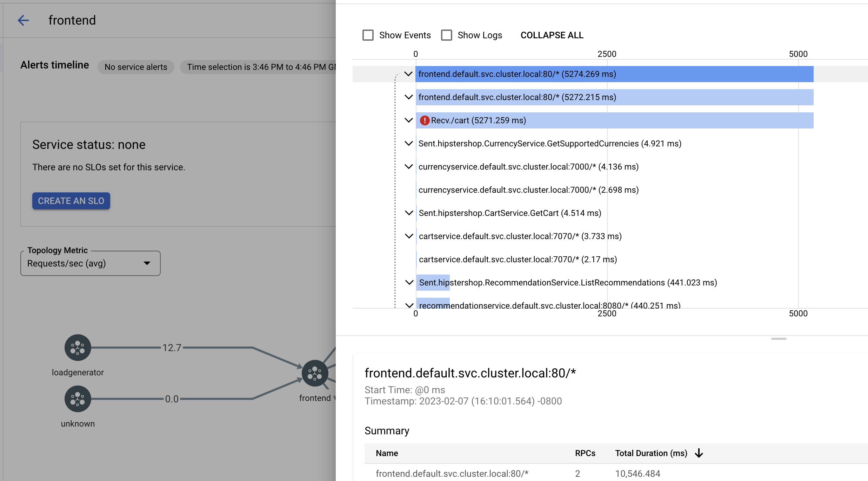
Task: Click the back arrow navigation icon
Action: (22, 20)
